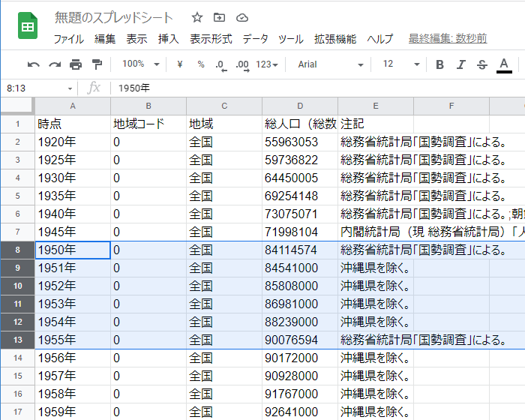Select column A header

pyautogui.click(x=73, y=106)
